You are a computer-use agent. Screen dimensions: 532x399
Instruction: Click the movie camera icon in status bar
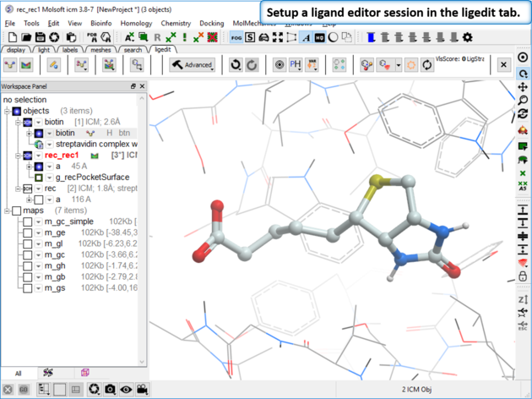pos(142,390)
